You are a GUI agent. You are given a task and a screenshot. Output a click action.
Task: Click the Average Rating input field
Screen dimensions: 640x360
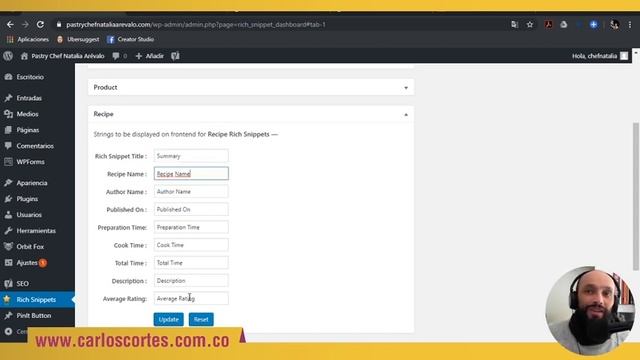(191, 298)
